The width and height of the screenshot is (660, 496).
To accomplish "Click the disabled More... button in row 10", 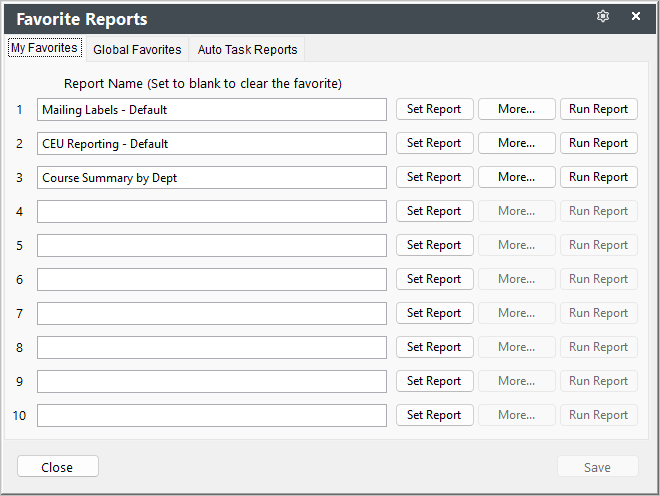I will [517, 415].
